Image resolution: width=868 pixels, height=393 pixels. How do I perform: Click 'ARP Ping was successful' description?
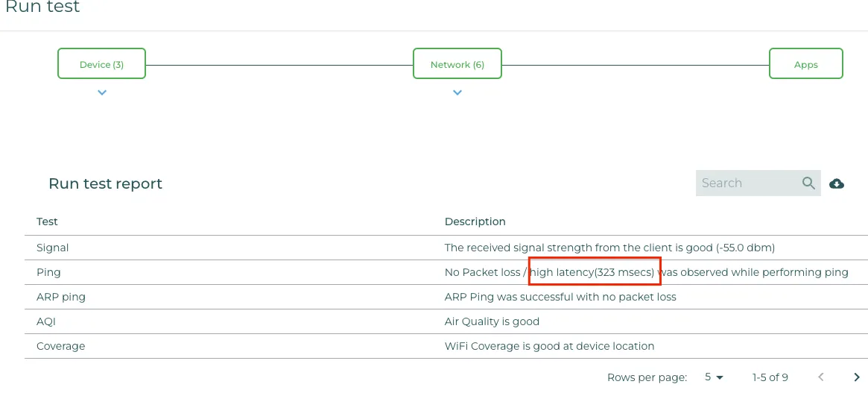[560, 297]
